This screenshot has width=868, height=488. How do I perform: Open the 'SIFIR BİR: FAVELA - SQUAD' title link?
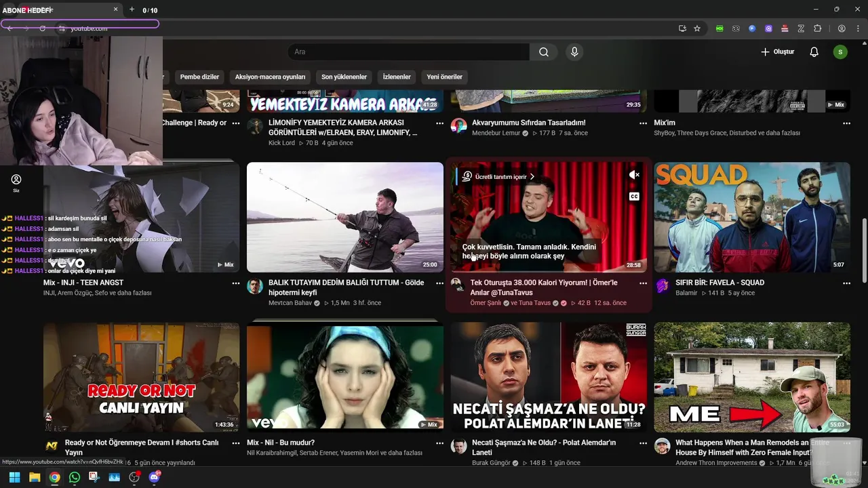click(x=719, y=283)
